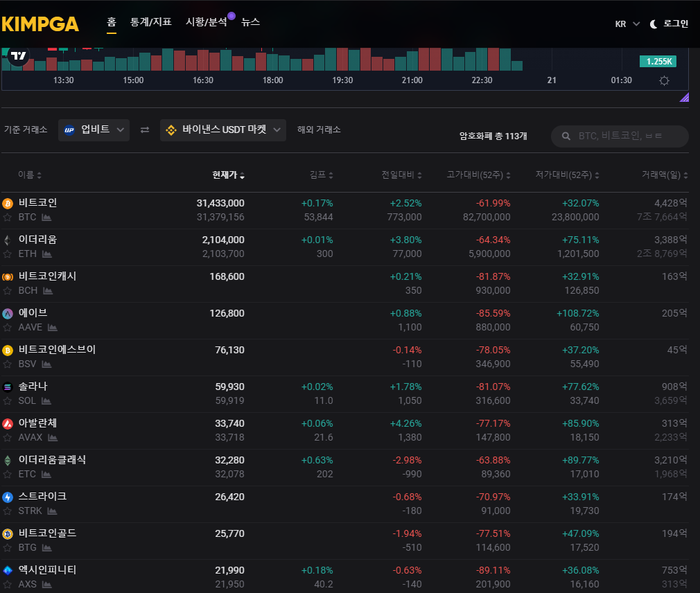Viewport: 700px width, 593px height.
Task: Open 시황/분석 menu
Action: tap(207, 22)
